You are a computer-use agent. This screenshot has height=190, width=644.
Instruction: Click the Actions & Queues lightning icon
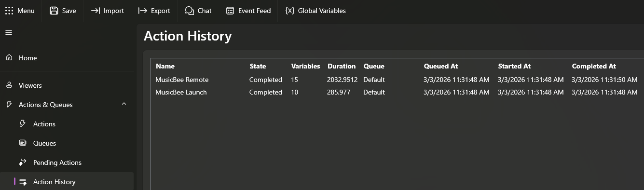pyautogui.click(x=9, y=104)
